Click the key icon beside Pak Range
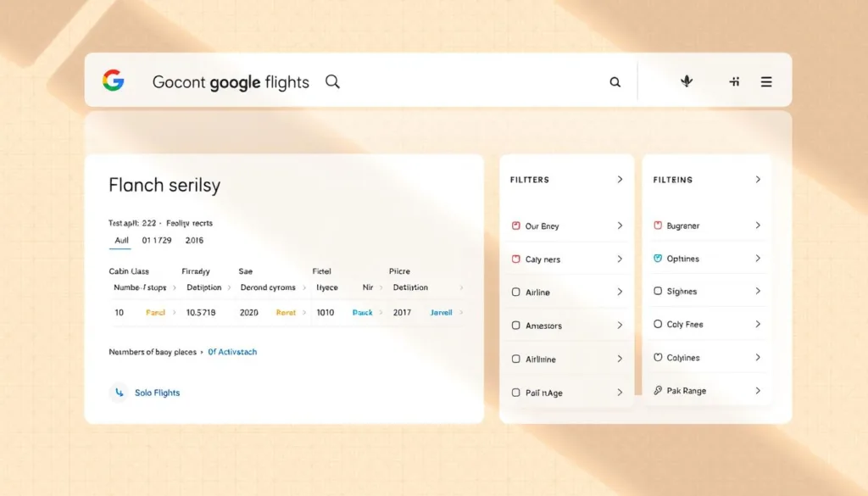868x496 pixels. coord(656,390)
